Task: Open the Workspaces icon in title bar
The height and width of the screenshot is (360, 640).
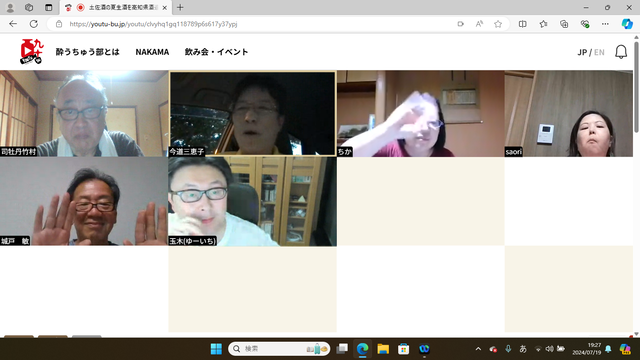Action: click(x=29, y=7)
